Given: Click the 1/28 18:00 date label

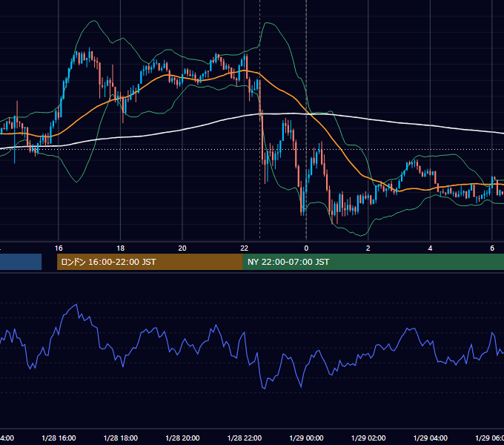Looking at the screenshot, I should click(x=121, y=438).
